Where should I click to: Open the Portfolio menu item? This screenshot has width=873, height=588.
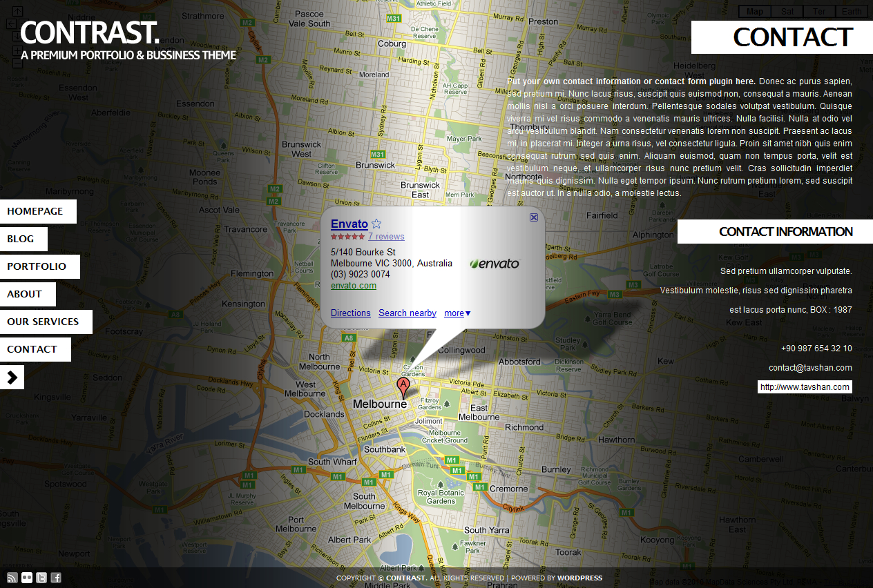(40, 266)
